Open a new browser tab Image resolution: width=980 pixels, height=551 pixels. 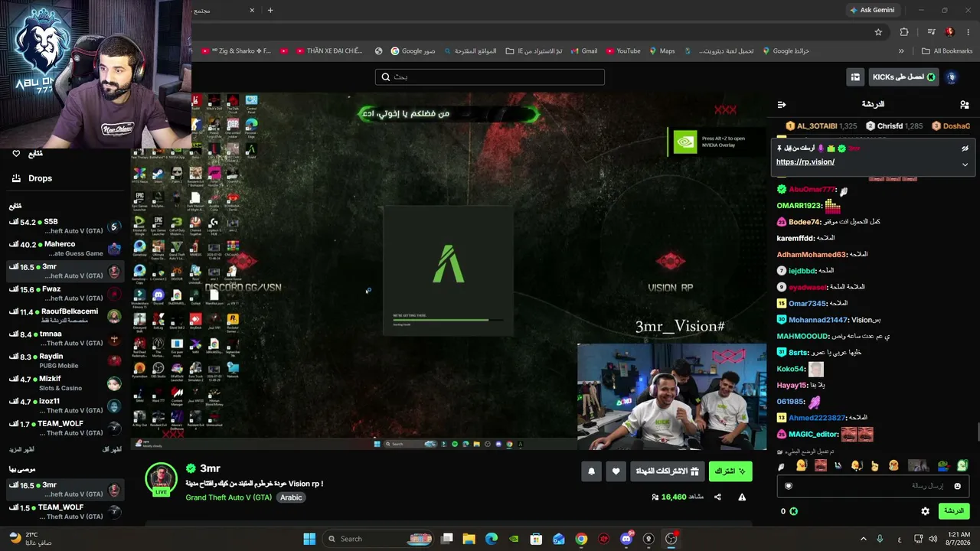[270, 10]
